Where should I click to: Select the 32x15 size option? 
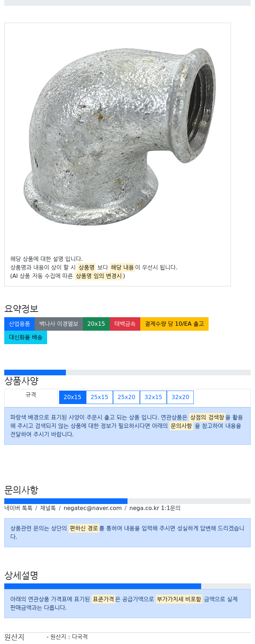pyautogui.click(x=153, y=397)
